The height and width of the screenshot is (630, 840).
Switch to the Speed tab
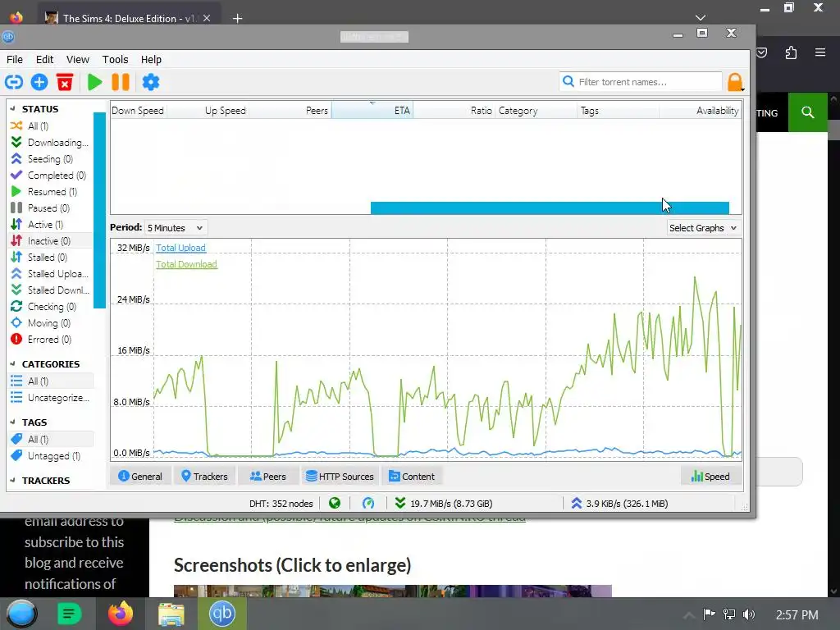(711, 477)
